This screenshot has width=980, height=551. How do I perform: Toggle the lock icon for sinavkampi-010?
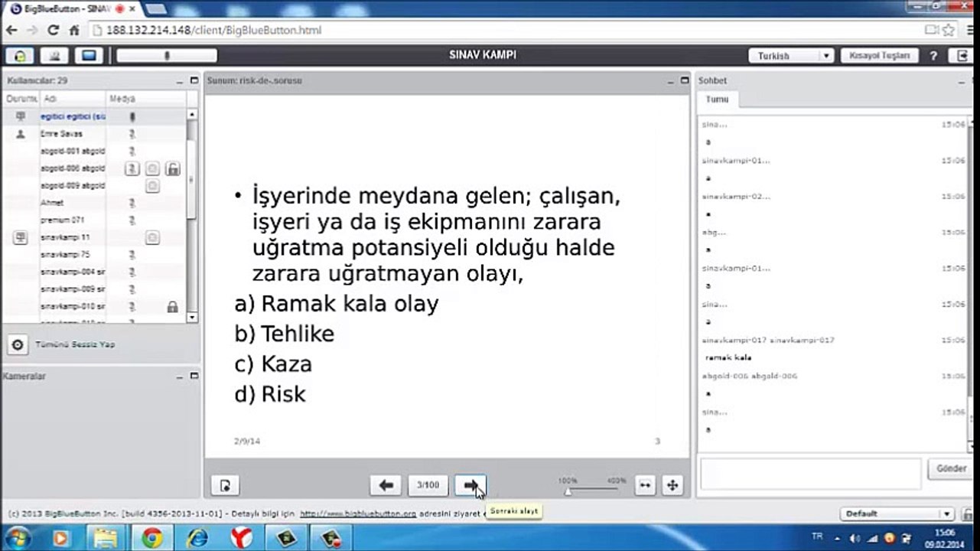(173, 306)
